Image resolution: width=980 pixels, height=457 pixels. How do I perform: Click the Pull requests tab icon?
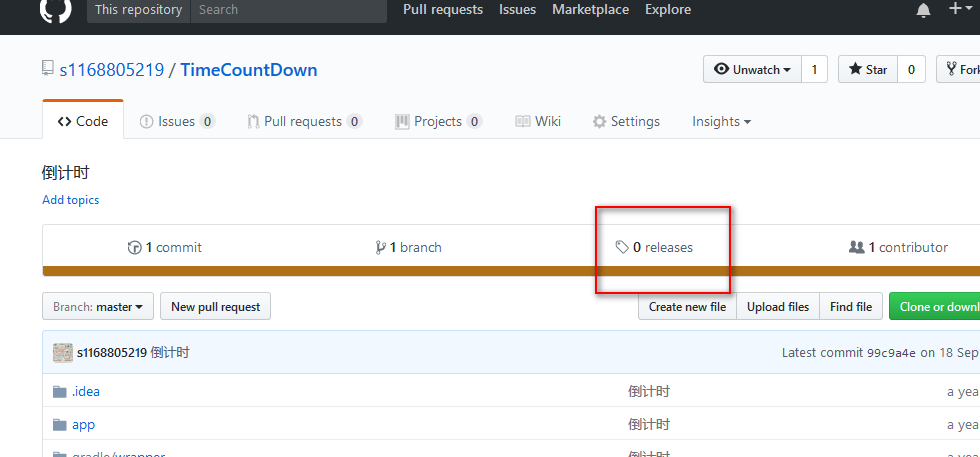coord(253,121)
